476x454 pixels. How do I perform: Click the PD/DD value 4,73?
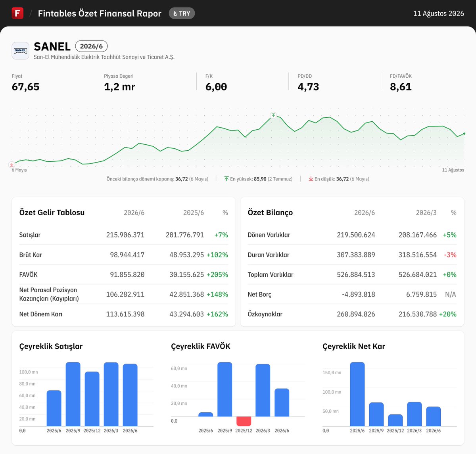[308, 87]
